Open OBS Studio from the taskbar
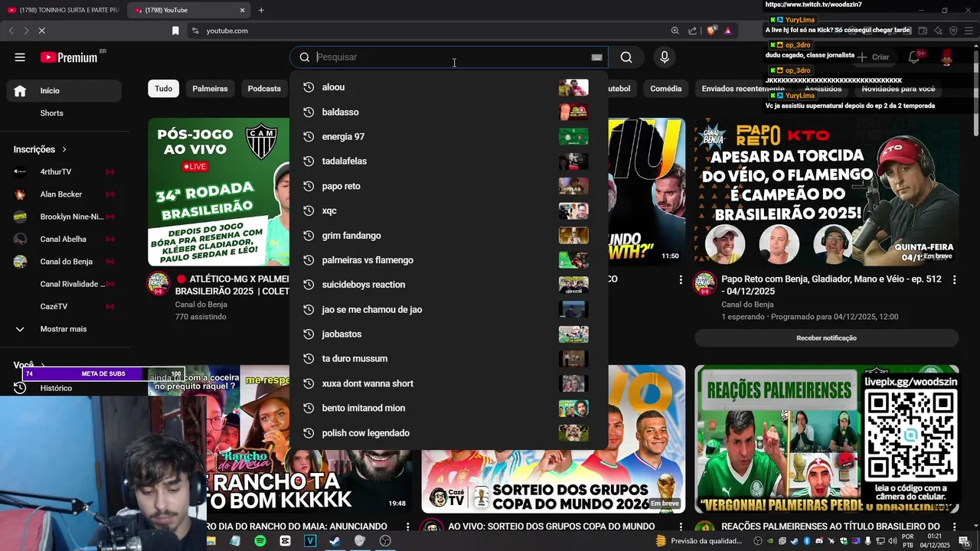The image size is (980, 551). click(385, 541)
